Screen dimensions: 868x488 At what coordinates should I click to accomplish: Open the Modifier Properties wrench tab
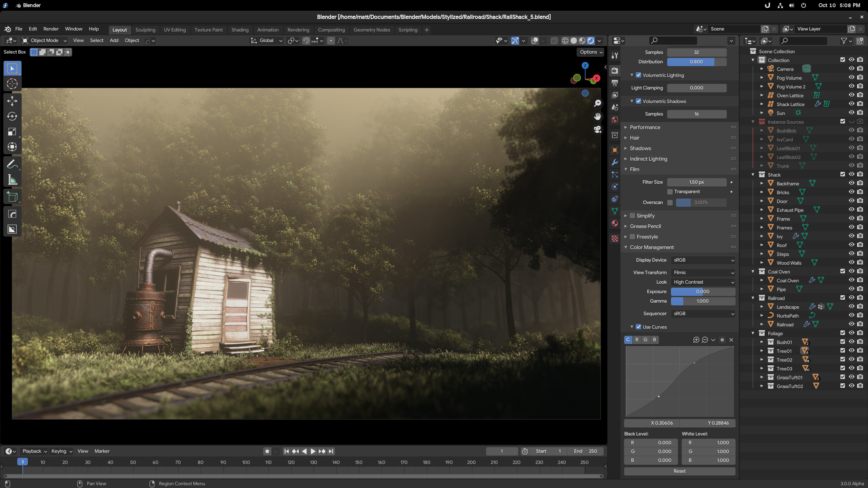tap(614, 162)
